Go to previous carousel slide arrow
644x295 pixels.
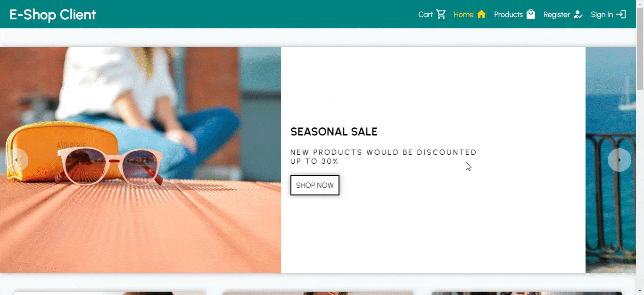click(x=17, y=160)
